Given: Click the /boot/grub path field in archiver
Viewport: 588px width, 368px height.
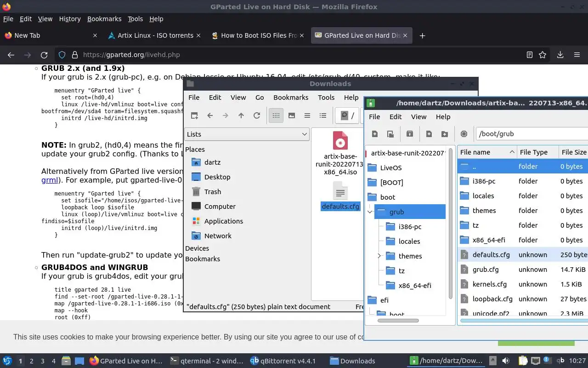Looking at the screenshot, I should (531, 134).
